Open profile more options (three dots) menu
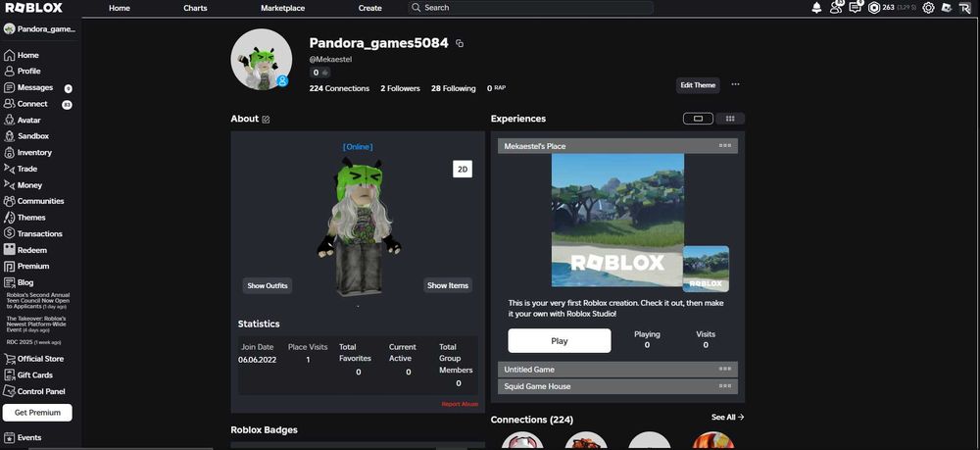Screen dimensions: 980x450 [735, 84]
